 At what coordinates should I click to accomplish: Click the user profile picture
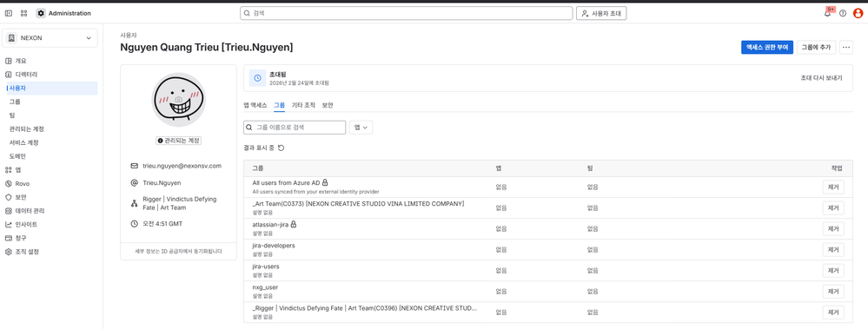(x=178, y=100)
